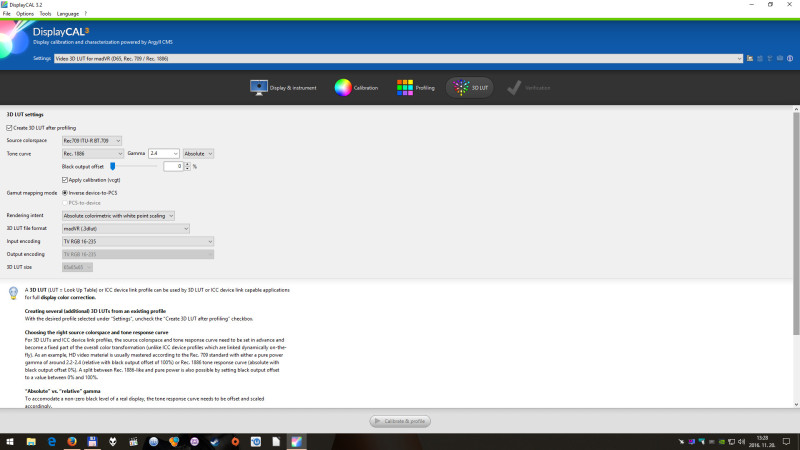Click the profile information icon beside the Settings field
The image size is (800, 450).
790,59
